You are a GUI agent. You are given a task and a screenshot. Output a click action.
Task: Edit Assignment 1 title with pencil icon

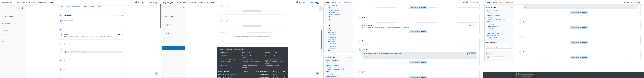coord(372,25)
